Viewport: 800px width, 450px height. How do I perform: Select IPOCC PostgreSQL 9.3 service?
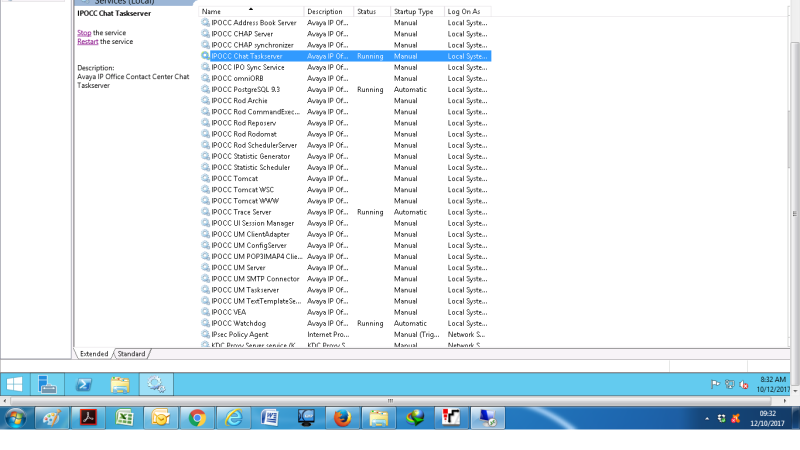[345, 90]
